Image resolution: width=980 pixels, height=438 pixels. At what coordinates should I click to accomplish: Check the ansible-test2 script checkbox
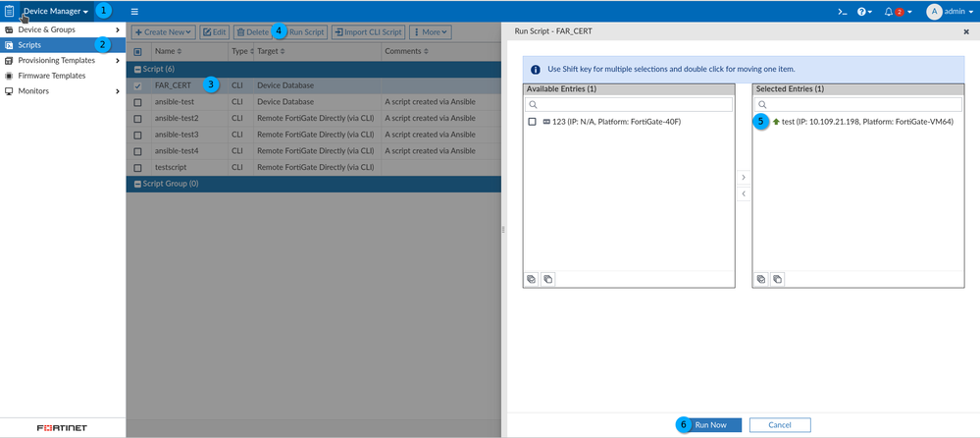(138, 118)
